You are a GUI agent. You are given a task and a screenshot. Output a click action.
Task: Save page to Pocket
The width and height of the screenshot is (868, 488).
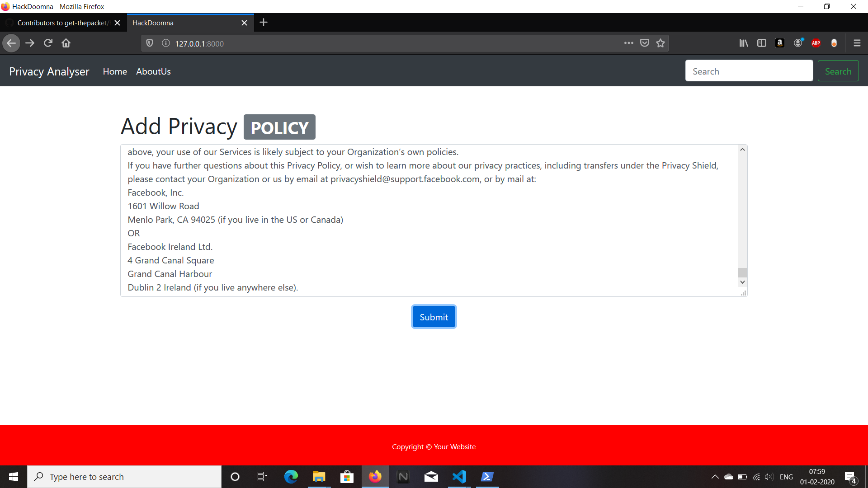645,43
